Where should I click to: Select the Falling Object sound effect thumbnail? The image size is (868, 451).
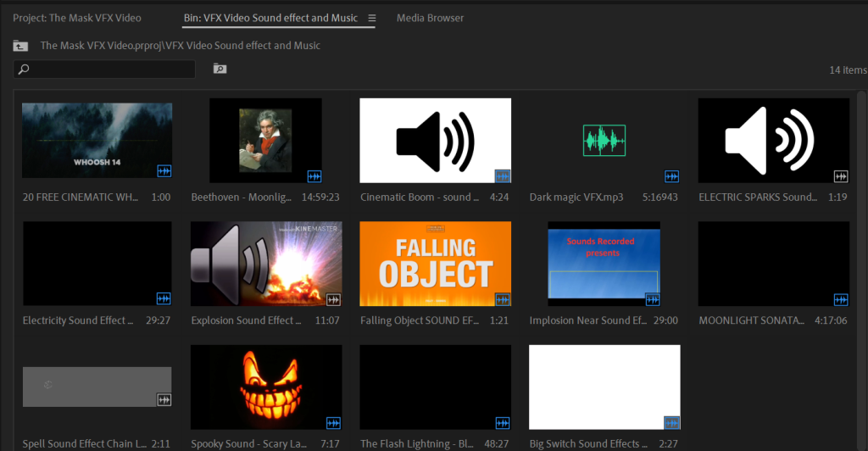(435, 263)
